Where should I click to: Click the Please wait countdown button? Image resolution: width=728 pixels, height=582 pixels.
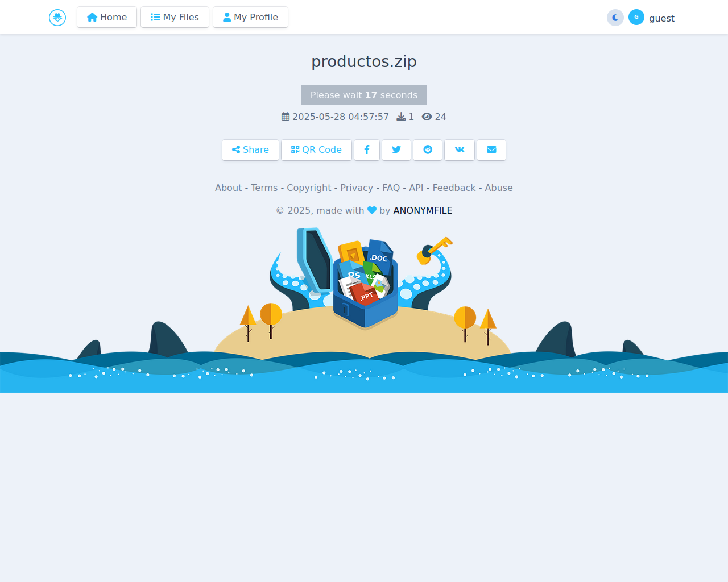coord(364,95)
